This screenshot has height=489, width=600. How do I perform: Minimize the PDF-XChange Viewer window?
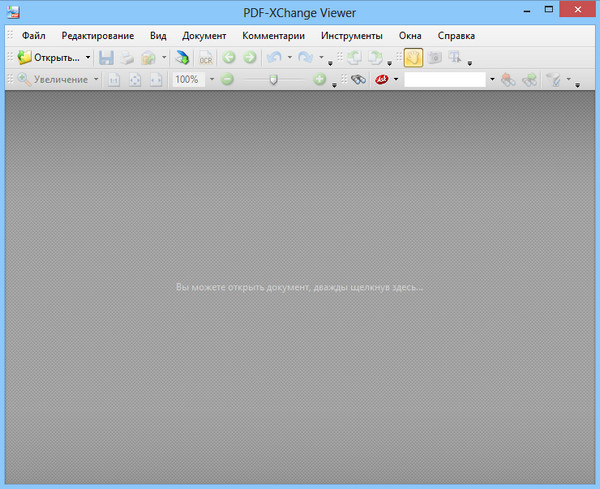[x=527, y=11]
